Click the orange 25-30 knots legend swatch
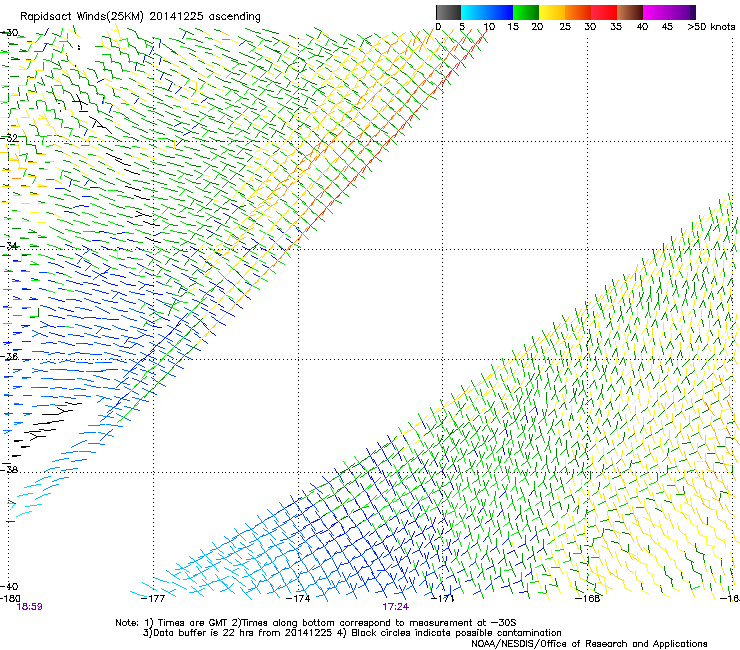The image size is (740, 650). 578,12
